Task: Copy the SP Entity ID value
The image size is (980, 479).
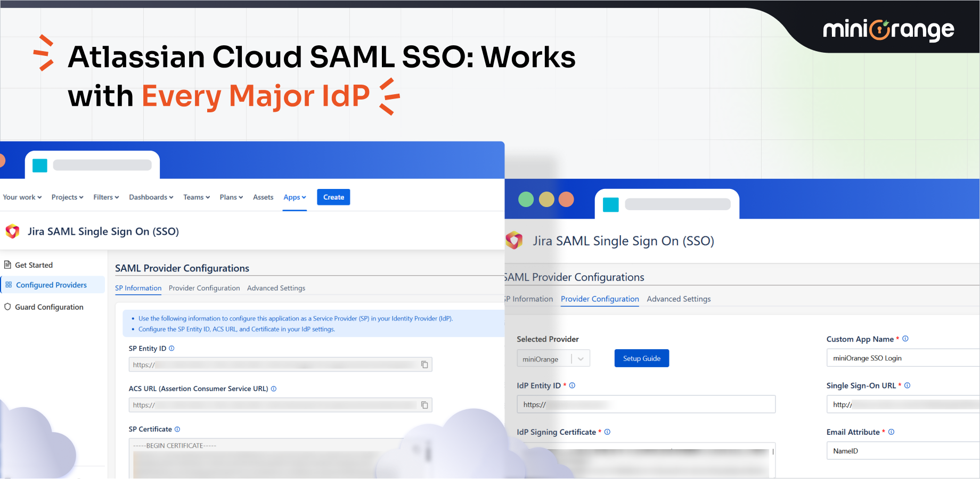Action: (424, 365)
